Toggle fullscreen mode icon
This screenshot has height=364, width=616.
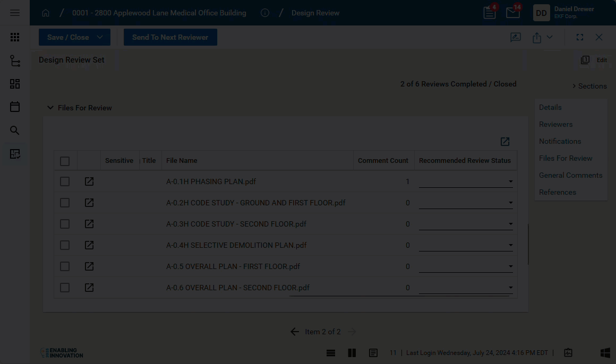point(580,37)
